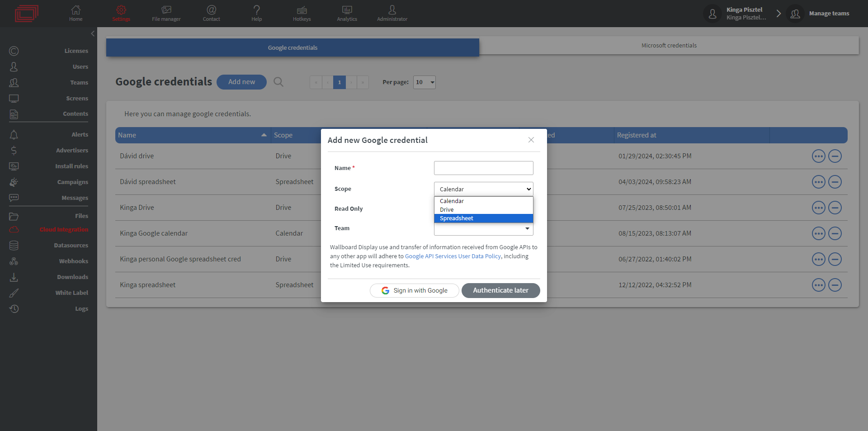868x431 pixels.
Task: Click the Campaigns megaphone icon in sidebar
Action: click(14, 182)
